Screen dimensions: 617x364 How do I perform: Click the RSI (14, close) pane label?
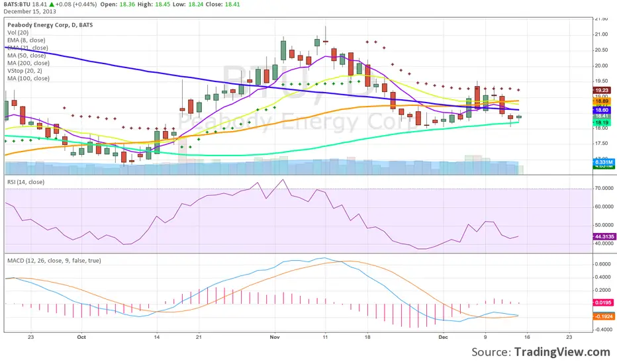coord(26,182)
